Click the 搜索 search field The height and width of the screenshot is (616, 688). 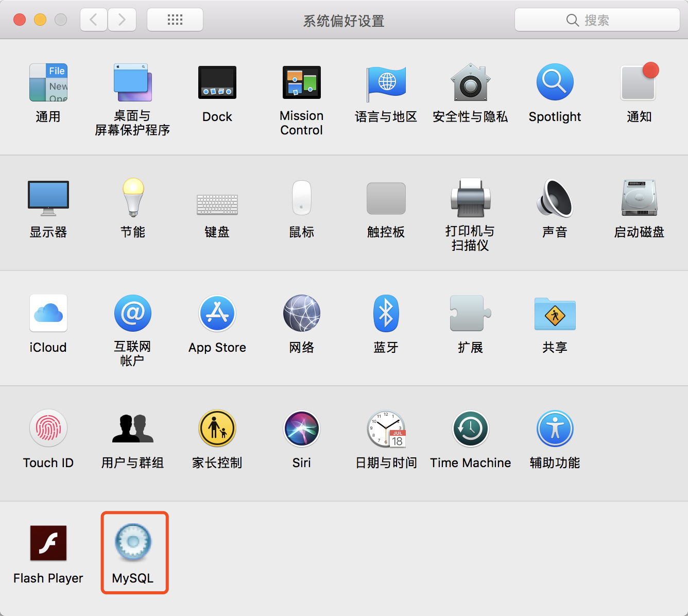point(597,20)
